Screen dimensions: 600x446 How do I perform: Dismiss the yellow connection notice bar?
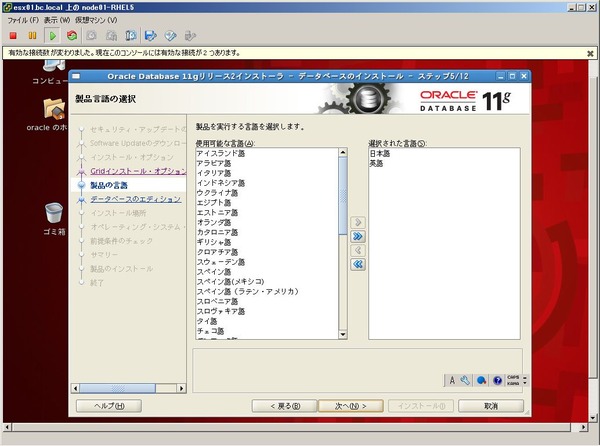(x=590, y=54)
